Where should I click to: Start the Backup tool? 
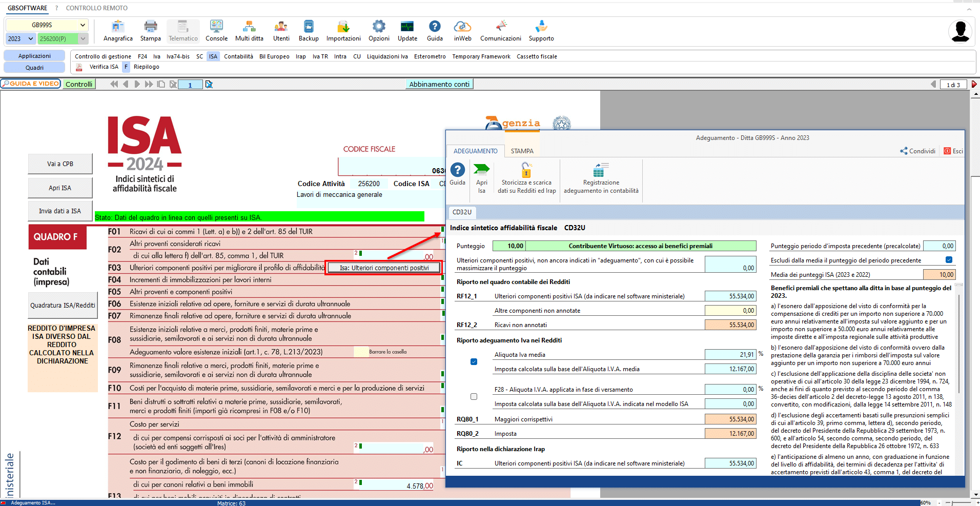click(x=309, y=31)
